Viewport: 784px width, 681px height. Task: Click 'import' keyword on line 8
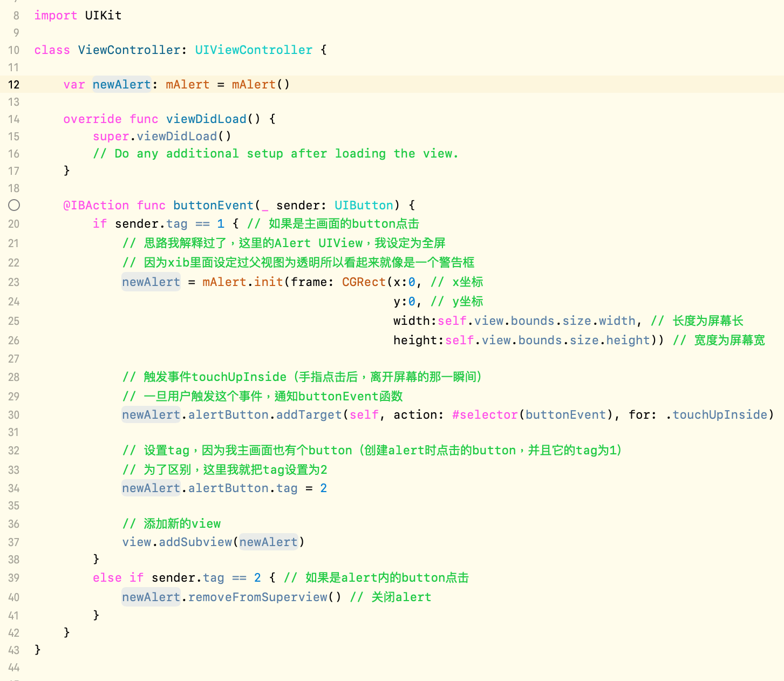click(x=56, y=16)
